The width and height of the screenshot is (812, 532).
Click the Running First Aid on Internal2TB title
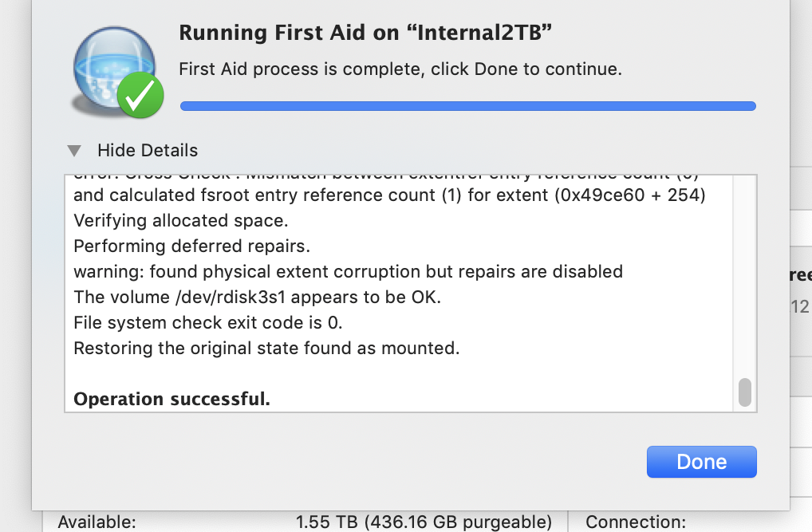click(365, 33)
